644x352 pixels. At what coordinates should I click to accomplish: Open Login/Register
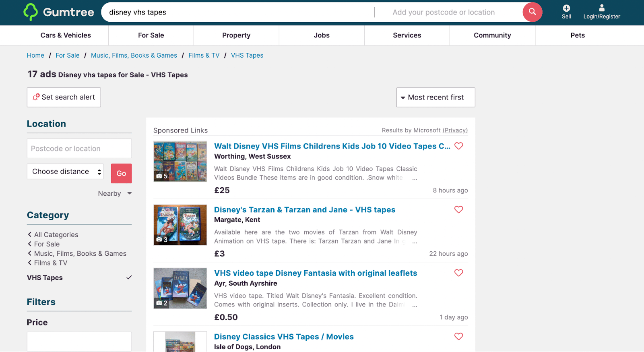coord(602,12)
